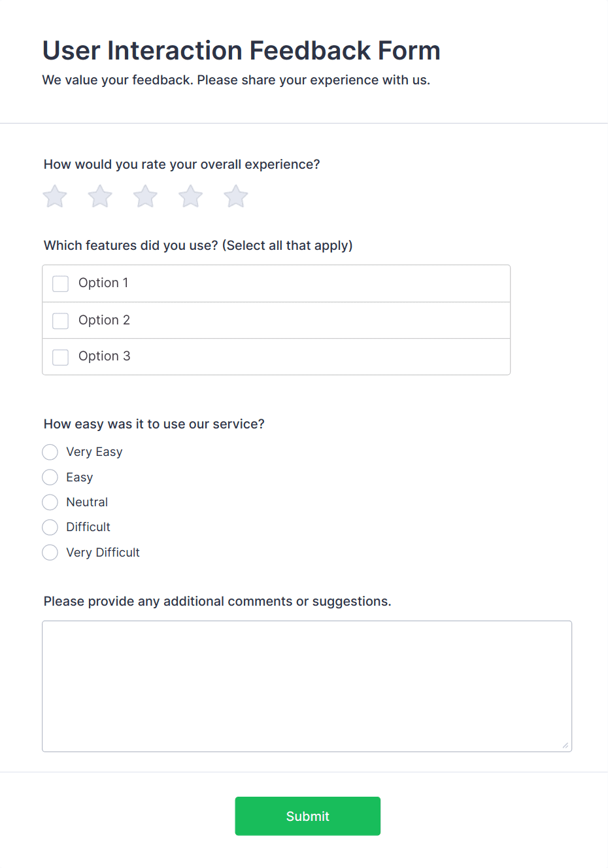Click inside the comments text area
This screenshot has width=608, height=868.
(x=307, y=684)
